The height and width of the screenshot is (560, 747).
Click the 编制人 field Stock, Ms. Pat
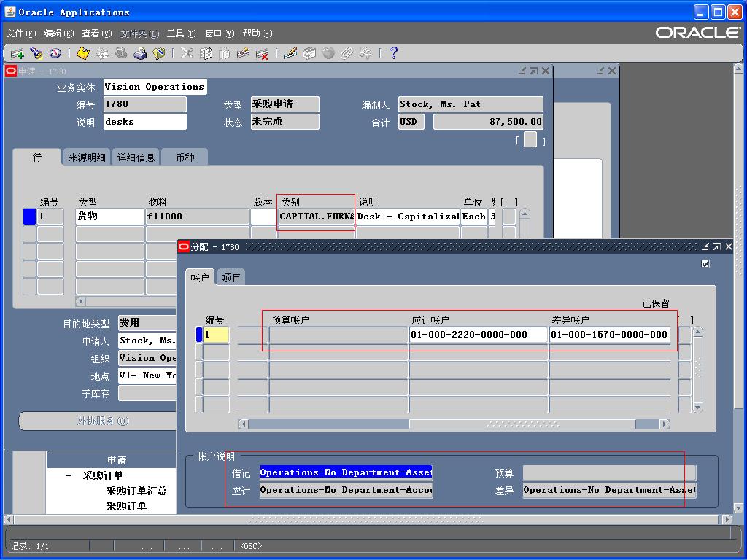[471, 104]
